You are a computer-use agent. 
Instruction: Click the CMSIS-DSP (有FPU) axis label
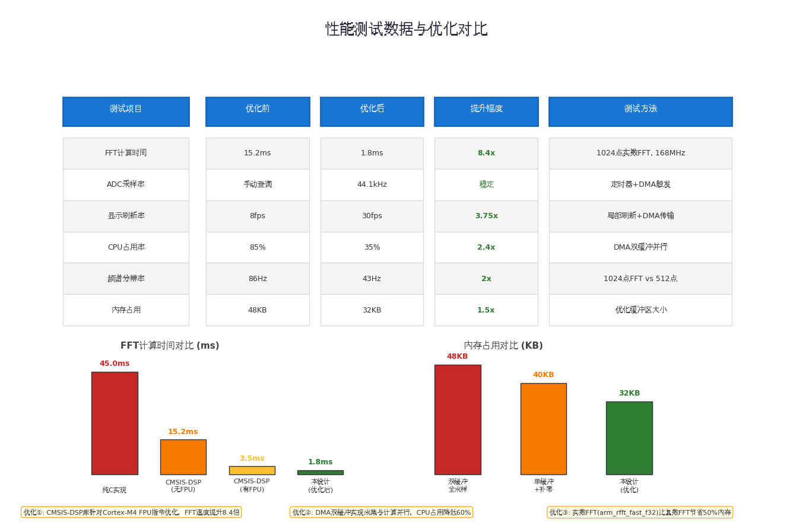point(252,486)
